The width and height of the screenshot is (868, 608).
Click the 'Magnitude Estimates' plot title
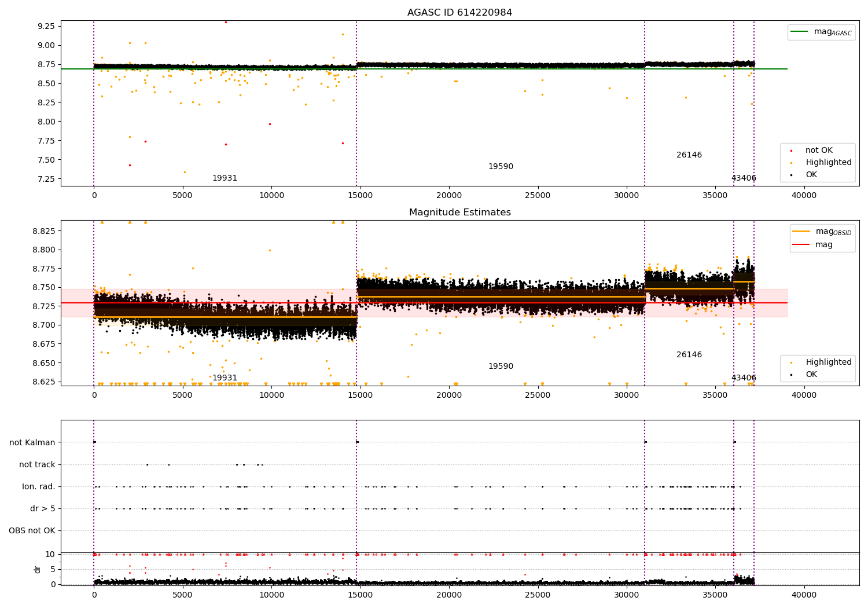[459, 213]
